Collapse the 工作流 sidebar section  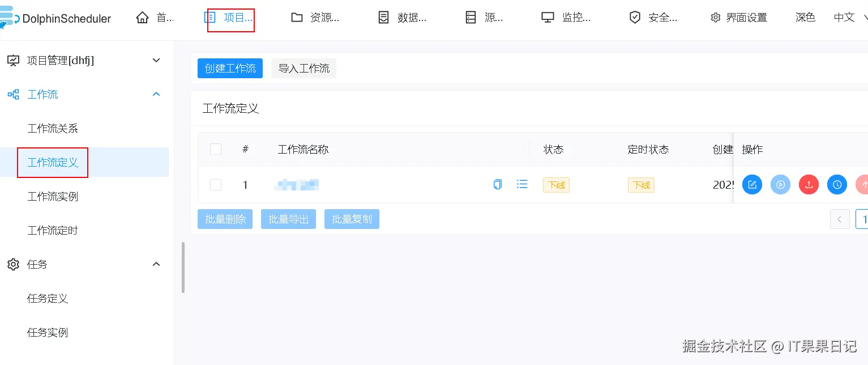click(157, 94)
